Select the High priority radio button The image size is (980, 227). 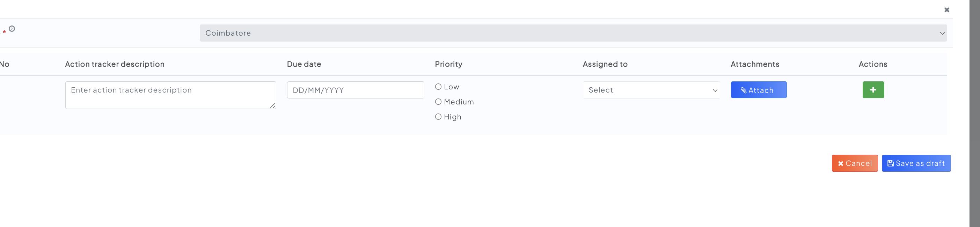click(438, 117)
